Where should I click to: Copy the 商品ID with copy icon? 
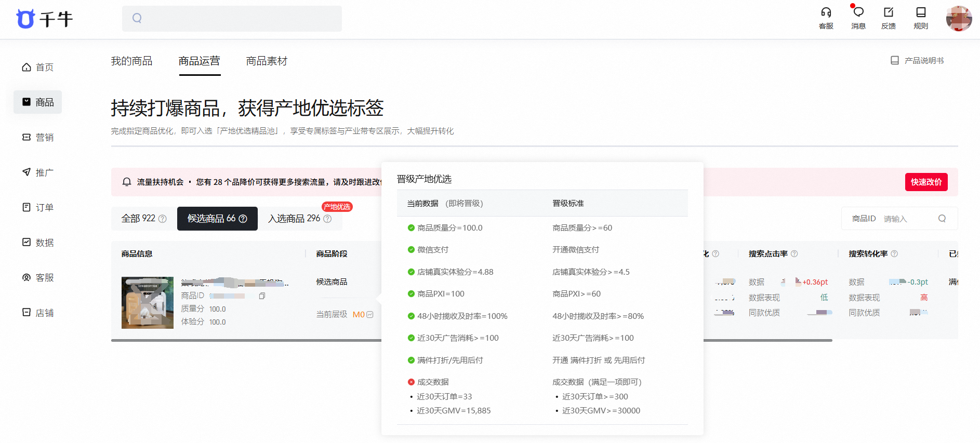tap(262, 296)
